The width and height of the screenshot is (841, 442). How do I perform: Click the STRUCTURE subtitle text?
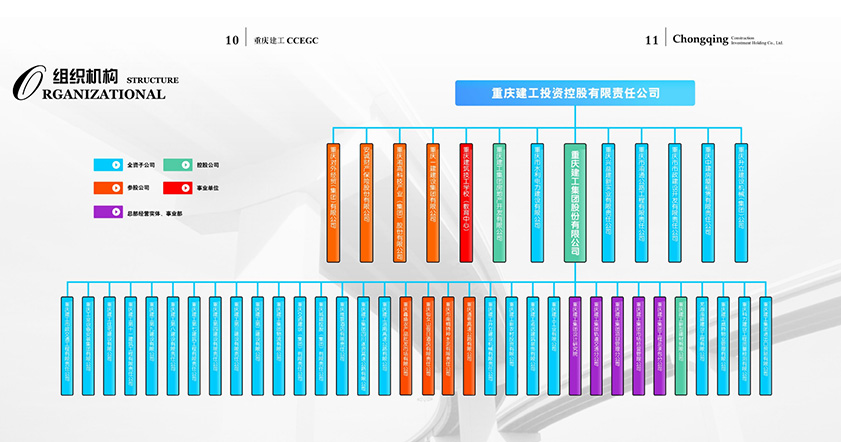tap(152, 80)
